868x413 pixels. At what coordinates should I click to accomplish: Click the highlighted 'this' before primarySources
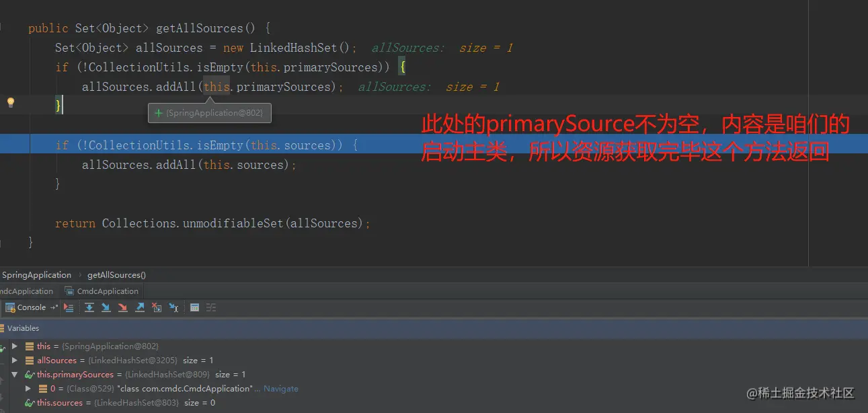(x=216, y=87)
